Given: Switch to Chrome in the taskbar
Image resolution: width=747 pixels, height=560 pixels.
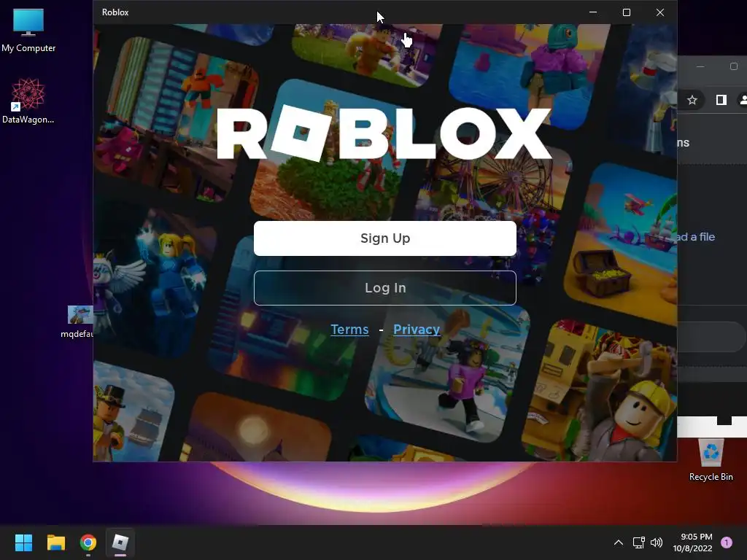Looking at the screenshot, I should click(88, 542).
